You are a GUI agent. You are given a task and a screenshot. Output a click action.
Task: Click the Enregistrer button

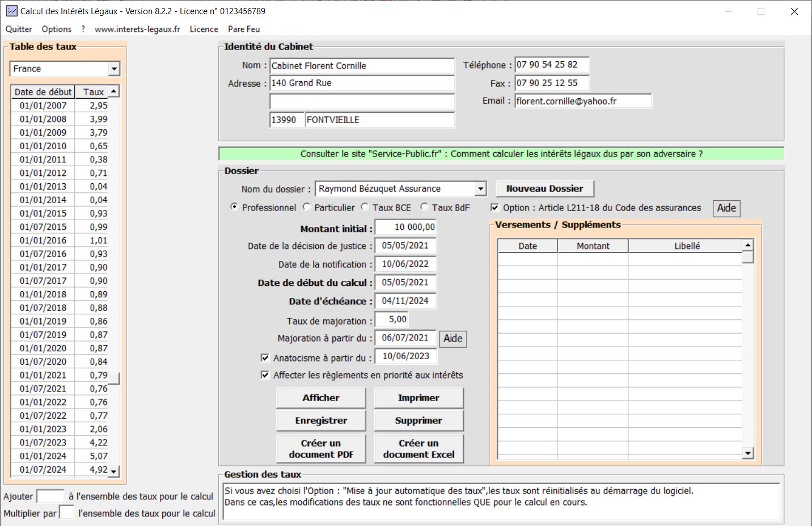coord(321,420)
